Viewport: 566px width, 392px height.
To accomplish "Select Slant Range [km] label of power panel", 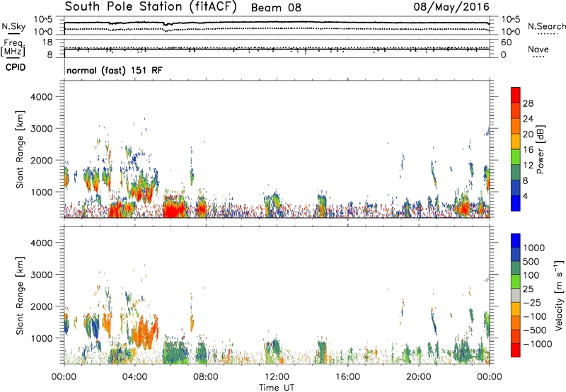I will (20, 149).
